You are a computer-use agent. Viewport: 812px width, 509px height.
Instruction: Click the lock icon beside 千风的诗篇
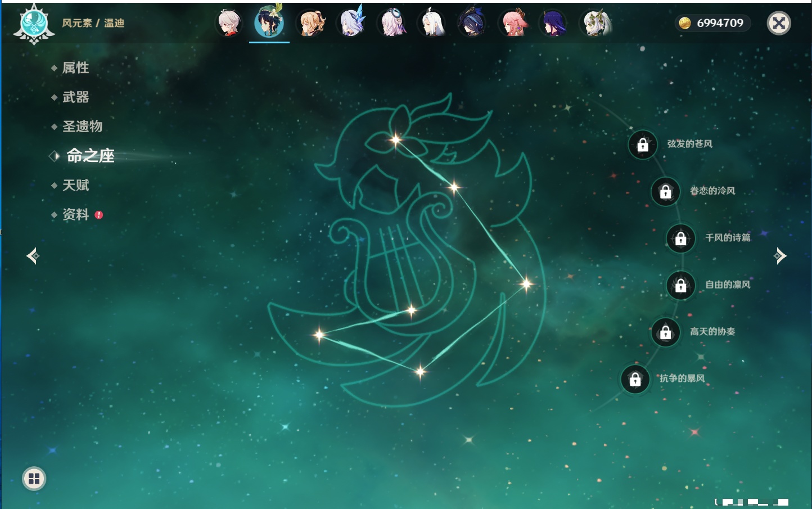(x=681, y=238)
